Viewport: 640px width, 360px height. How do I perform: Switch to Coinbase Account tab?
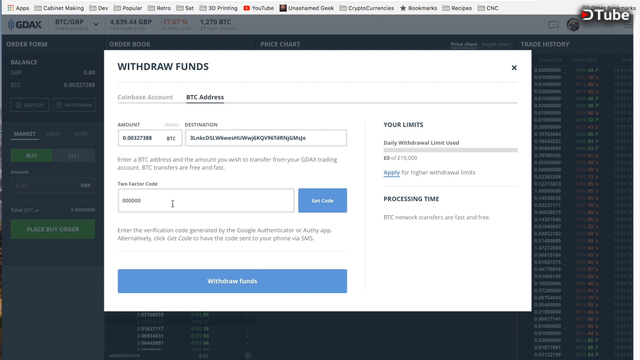(x=145, y=97)
